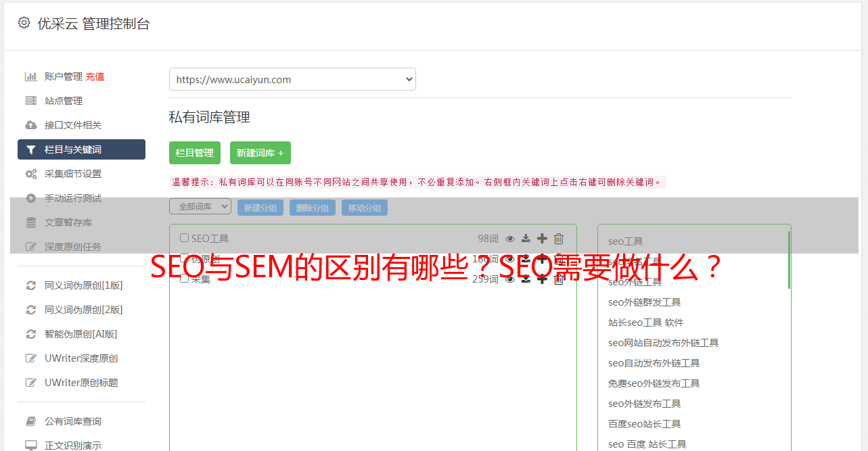Add keywords to the SEO工具 library (plus icon)
The height and width of the screenshot is (451, 868).
coord(542,238)
